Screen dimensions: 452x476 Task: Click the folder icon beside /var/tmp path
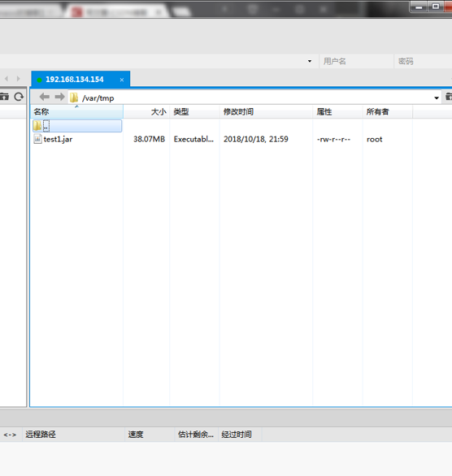(74, 97)
